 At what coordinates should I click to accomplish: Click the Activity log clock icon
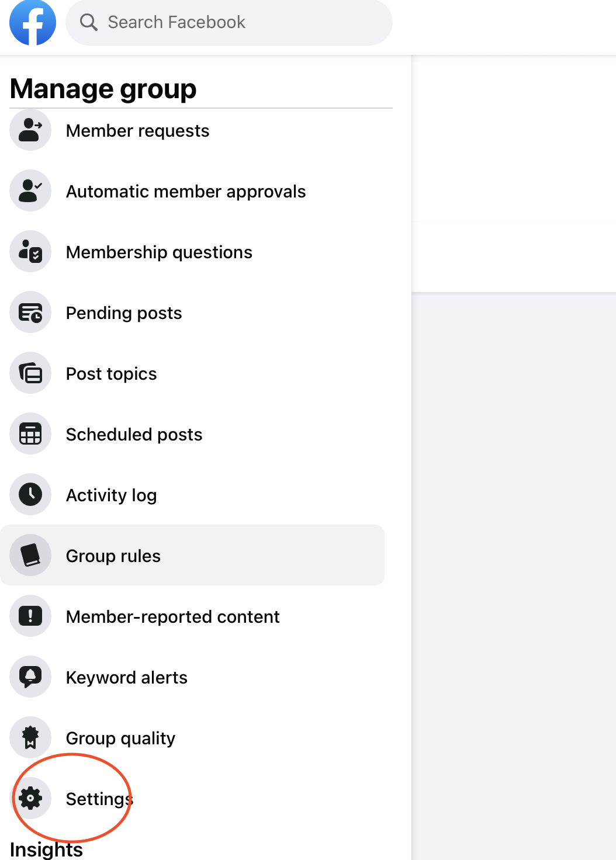coord(30,494)
